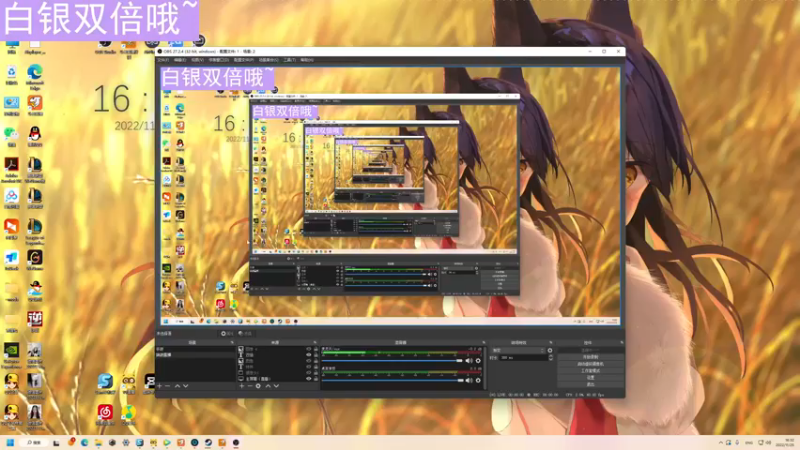The image size is (800, 450).
Task: Open the 文件 (File) menu in OBS
Action: pyautogui.click(x=163, y=60)
